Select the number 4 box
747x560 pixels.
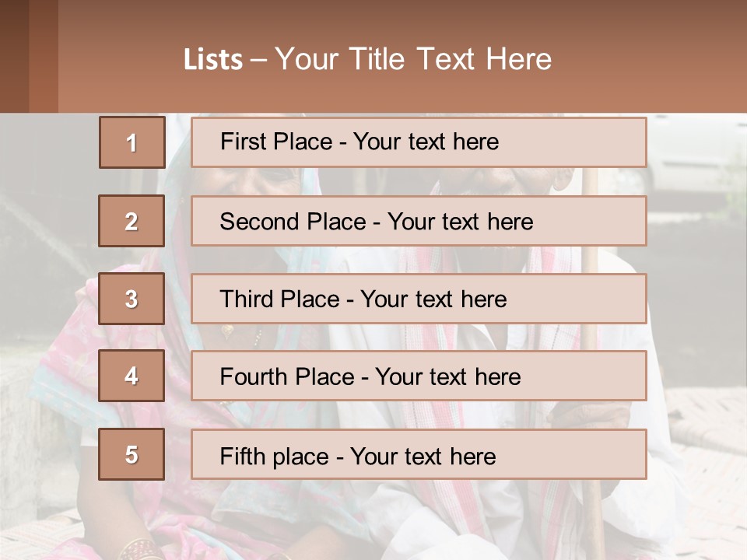point(132,376)
